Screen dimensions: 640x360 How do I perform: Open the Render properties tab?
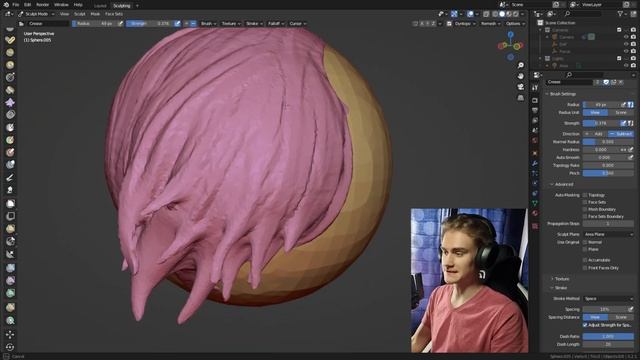[535, 100]
